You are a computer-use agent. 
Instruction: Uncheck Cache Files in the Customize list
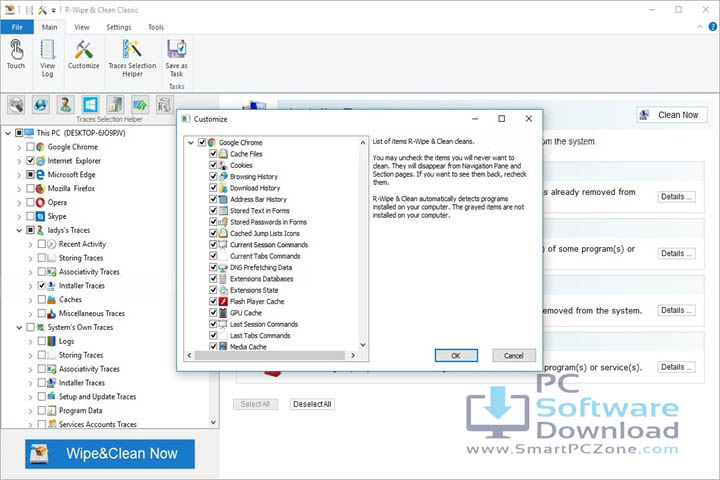213,153
